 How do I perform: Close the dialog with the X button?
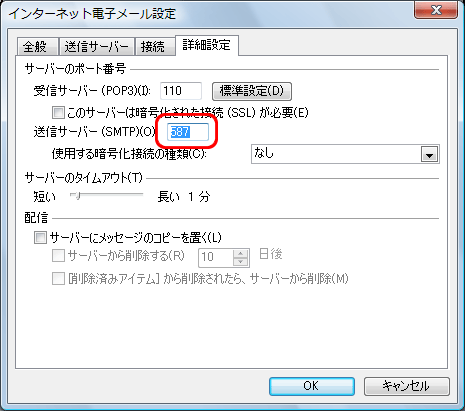pos(436,10)
